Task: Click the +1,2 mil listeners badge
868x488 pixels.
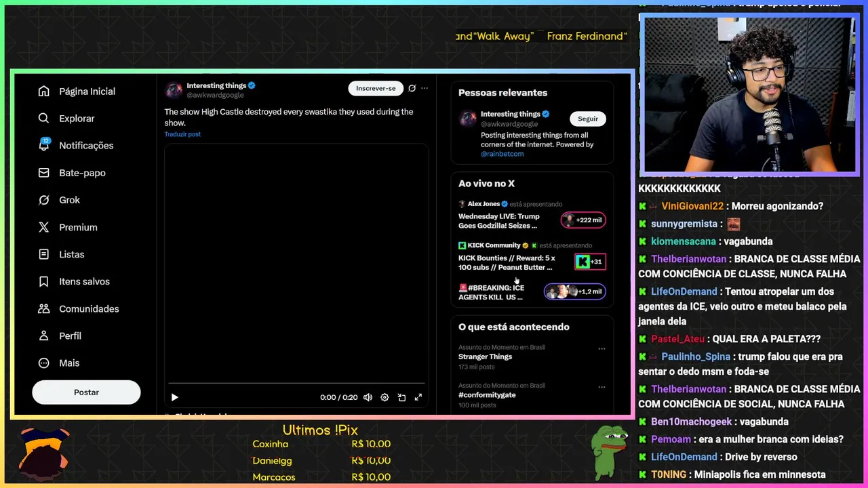Action: click(575, 291)
